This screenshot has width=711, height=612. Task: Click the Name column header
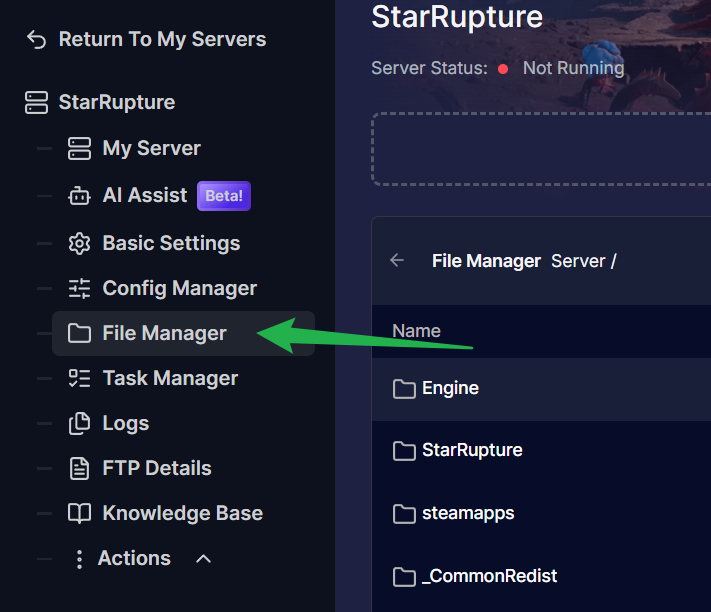[416, 331]
